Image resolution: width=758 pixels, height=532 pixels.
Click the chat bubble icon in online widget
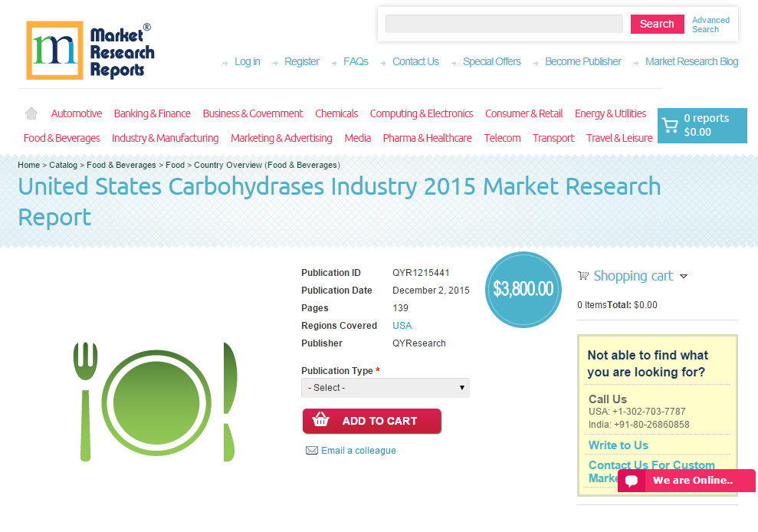(632, 481)
